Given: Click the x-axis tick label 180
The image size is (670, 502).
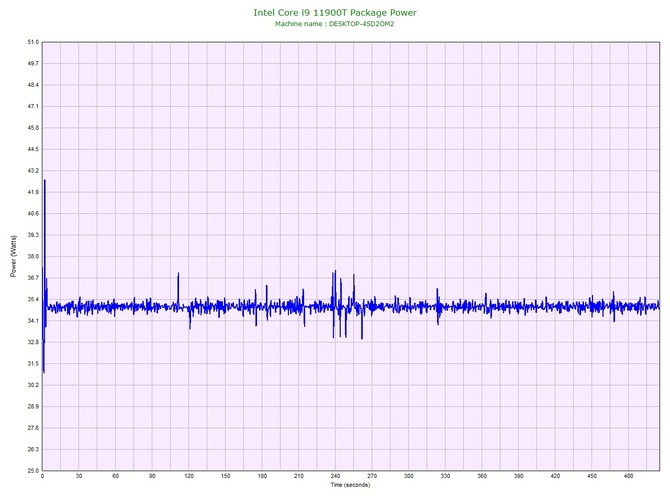Looking at the screenshot, I should 262,476.
